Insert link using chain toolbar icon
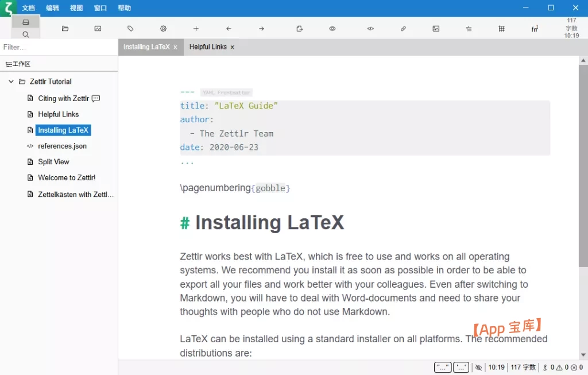The image size is (588, 375). click(x=403, y=29)
